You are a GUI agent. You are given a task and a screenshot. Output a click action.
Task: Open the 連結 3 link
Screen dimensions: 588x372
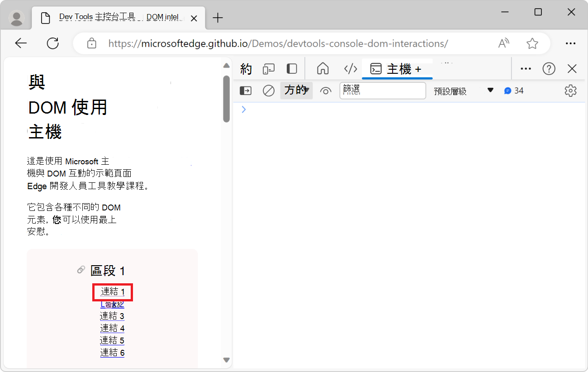(x=112, y=316)
